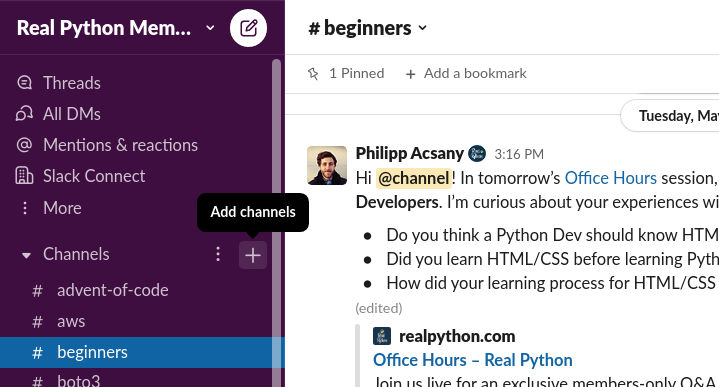Follow the Office Hours link in message
The width and height of the screenshot is (719, 387).
pos(610,178)
